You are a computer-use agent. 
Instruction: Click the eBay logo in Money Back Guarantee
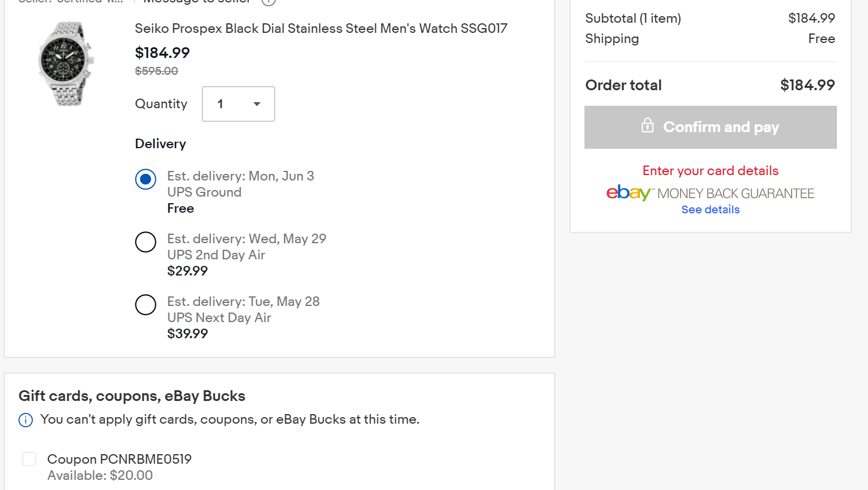(630, 194)
